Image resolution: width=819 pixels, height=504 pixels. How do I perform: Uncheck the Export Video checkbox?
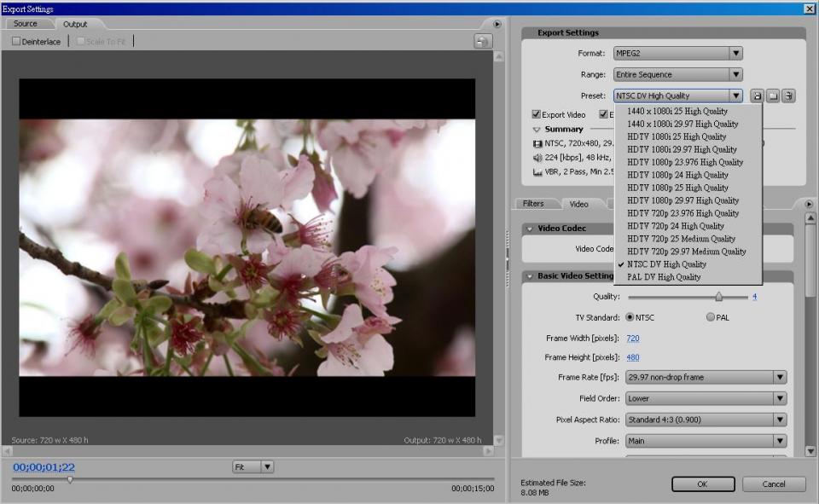[x=536, y=114]
